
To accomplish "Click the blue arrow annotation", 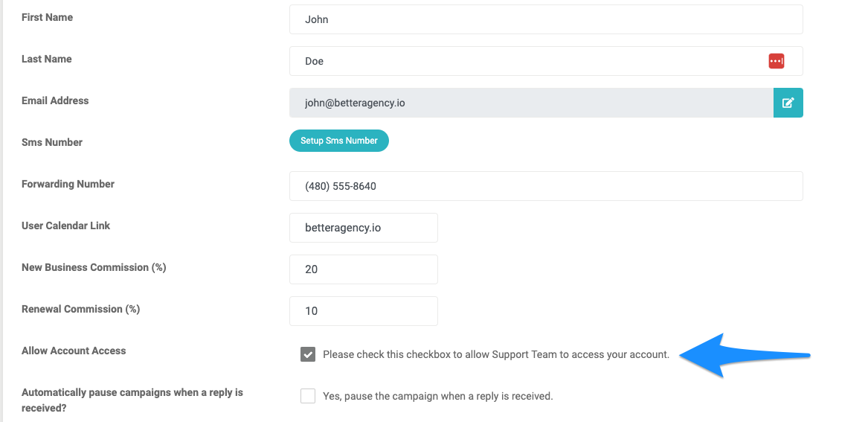I will pyautogui.click(x=744, y=355).
